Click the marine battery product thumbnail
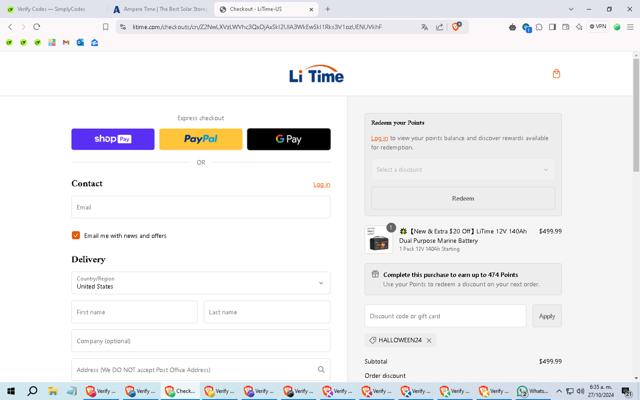Viewport: 640px width, 400px height. click(x=379, y=240)
